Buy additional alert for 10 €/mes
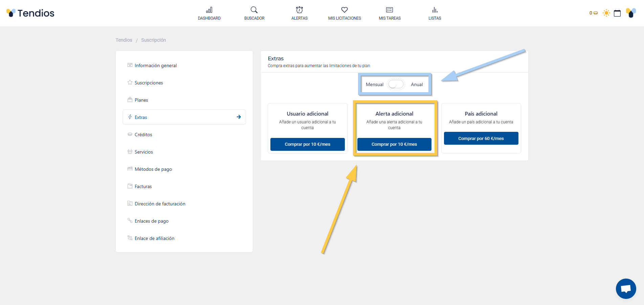644x305 pixels. (x=394, y=144)
